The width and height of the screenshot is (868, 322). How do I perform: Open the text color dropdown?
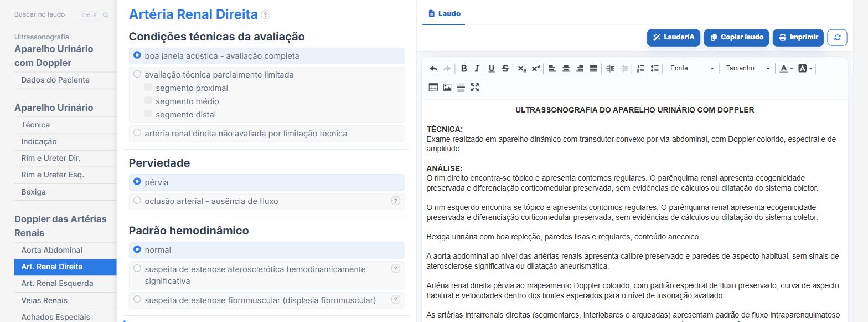786,68
